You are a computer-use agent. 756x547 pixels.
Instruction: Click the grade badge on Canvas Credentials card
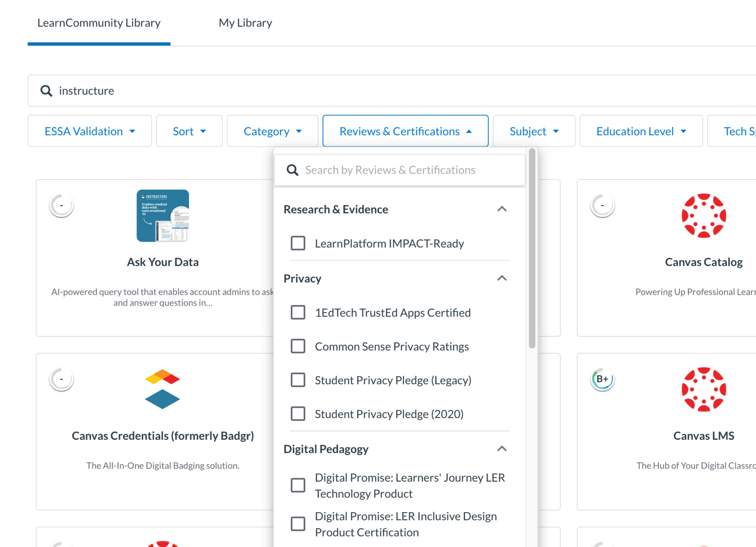click(x=61, y=379)
